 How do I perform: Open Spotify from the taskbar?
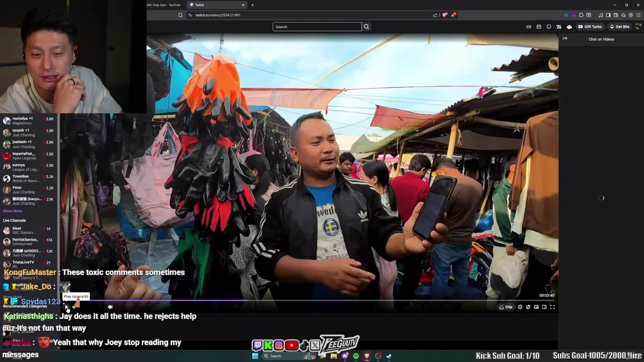point(356,356)
